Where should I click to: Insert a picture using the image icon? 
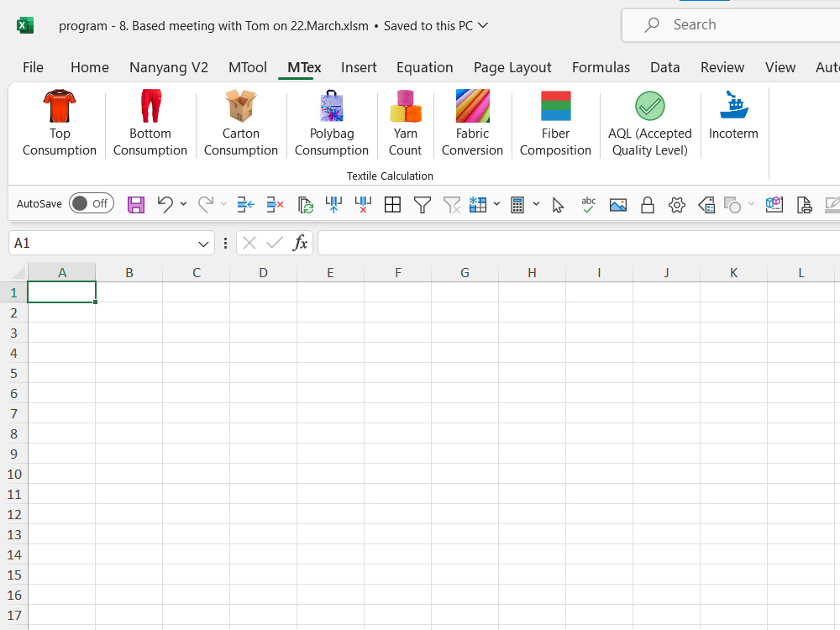[617, 204]
